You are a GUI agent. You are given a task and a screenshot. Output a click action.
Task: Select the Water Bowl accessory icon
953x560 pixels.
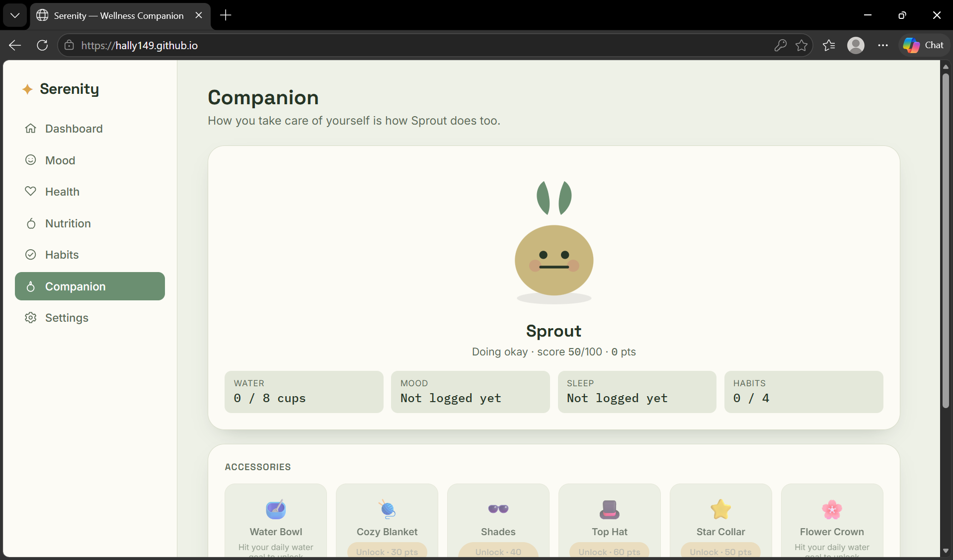[x=276, y=509]
